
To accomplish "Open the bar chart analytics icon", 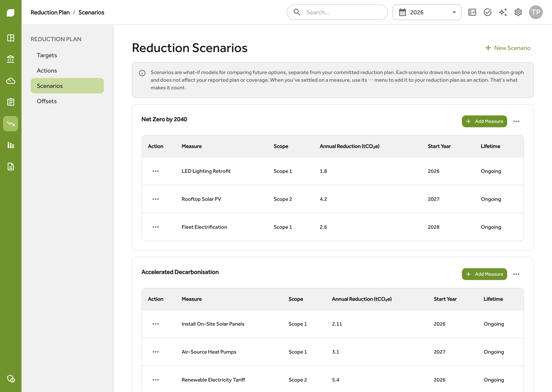I will (11, 145).
